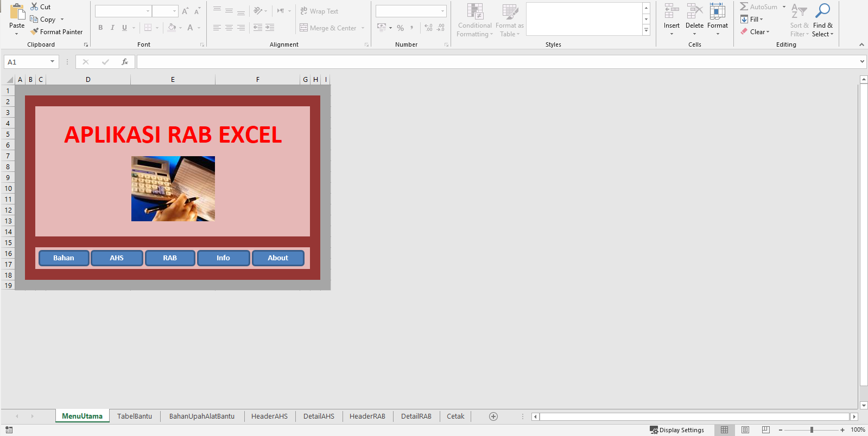Click the Insert cells icon

click(671, 11)
